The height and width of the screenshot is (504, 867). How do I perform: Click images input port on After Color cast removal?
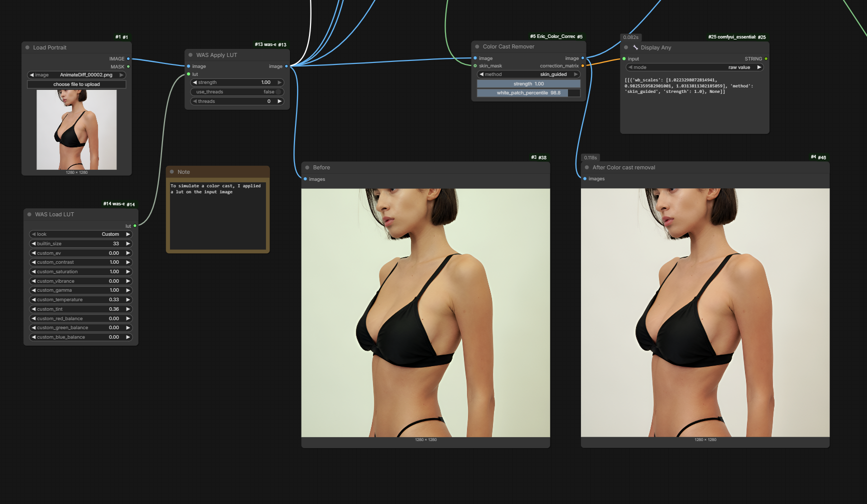[x=585, y=178]
